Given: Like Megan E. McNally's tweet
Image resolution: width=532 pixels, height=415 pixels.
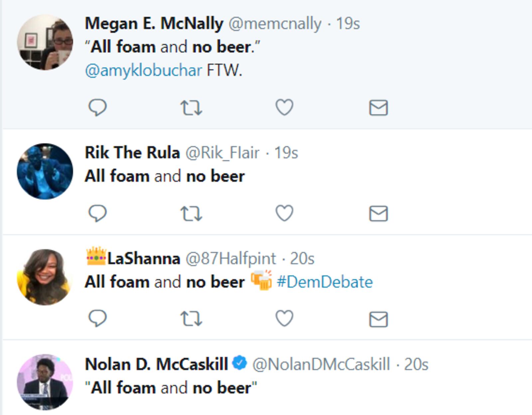Looking at the screenshot, I should point(284,107).
